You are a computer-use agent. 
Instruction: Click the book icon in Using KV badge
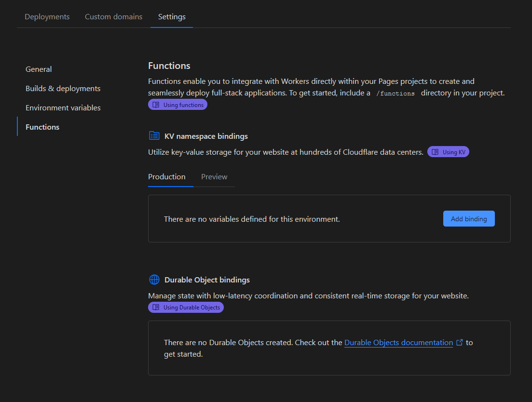coord(435,152)
